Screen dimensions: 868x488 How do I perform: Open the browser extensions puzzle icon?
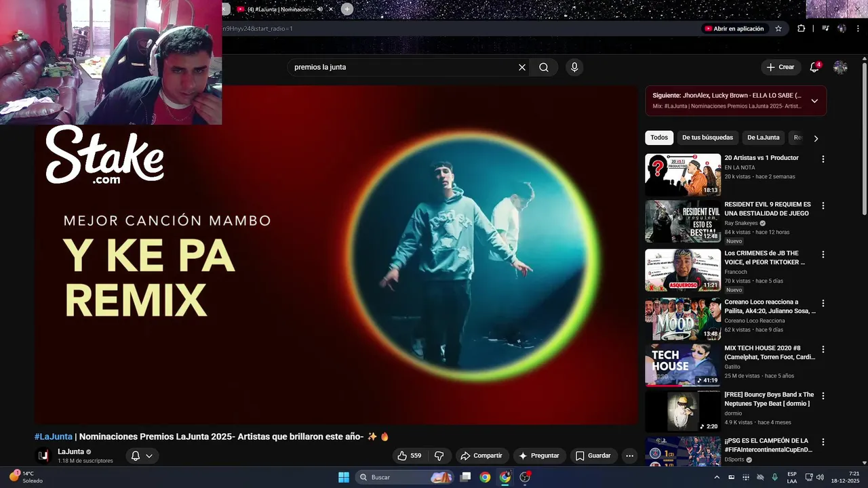[x=802, y=28]
